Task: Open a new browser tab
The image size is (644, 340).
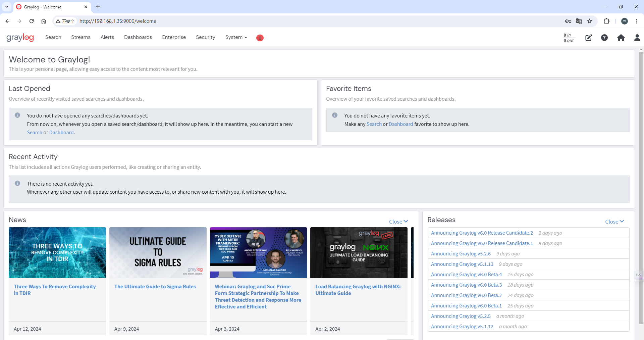Action: 98,7
